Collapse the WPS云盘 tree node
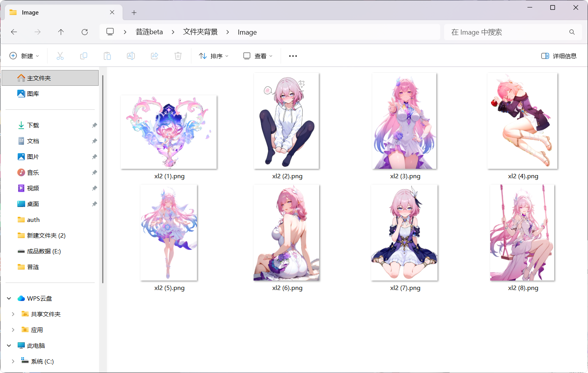The width and height of the screenshot is (588, 373). pyautogui.click(x=9, y=298)
